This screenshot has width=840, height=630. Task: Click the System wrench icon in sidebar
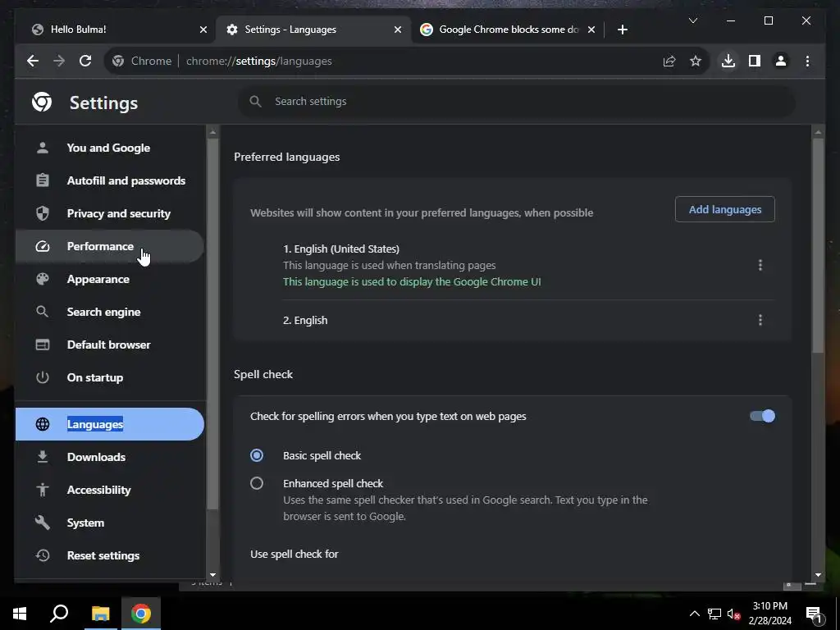(43, 523)
